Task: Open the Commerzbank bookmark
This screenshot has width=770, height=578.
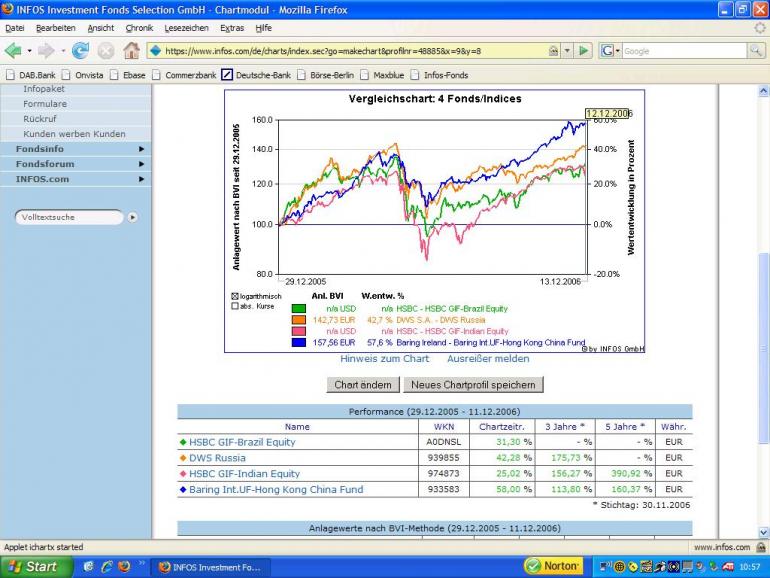Action: coord(184,75)
